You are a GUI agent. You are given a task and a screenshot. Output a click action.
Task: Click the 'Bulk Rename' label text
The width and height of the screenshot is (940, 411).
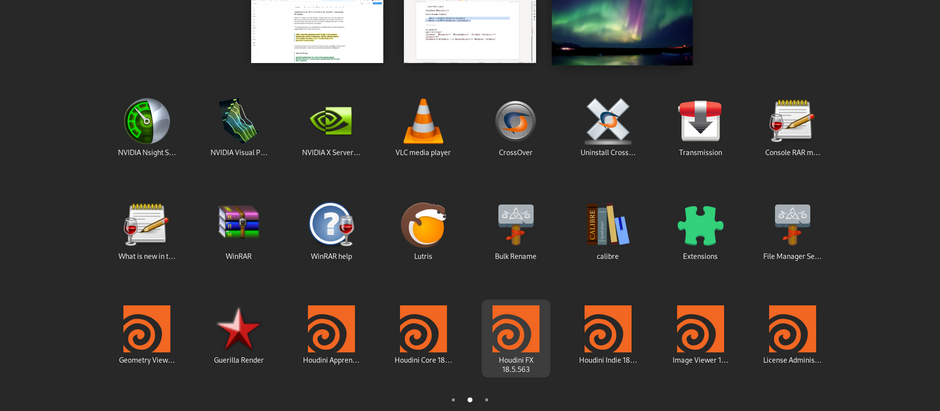pos(516,256)
